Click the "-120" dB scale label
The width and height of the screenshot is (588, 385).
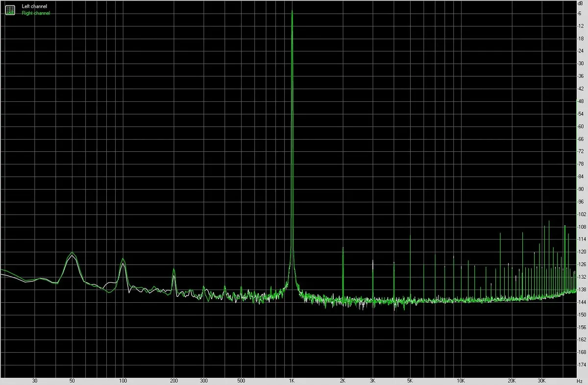582,252
